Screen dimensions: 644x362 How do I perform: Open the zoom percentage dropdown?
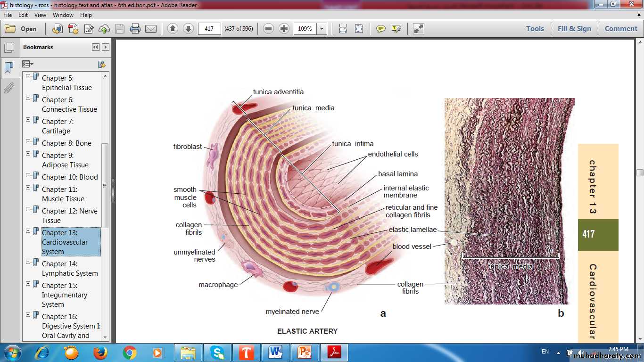[x=322, y=29]
